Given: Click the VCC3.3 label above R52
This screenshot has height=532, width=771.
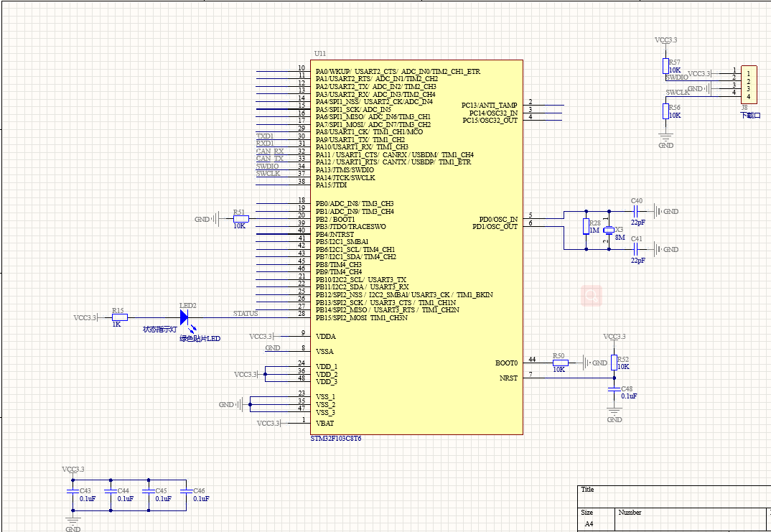Looking at the screenshot, I should click(615, 337).
